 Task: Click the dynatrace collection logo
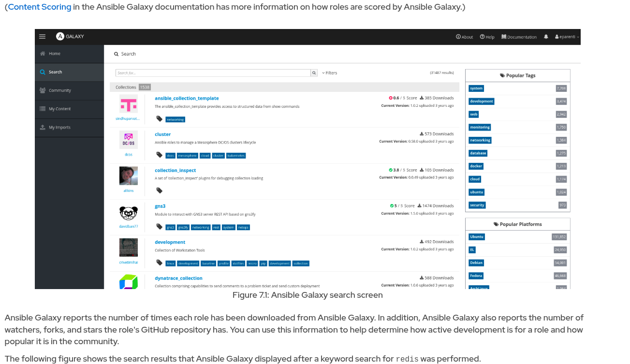[x=129, y=281]
